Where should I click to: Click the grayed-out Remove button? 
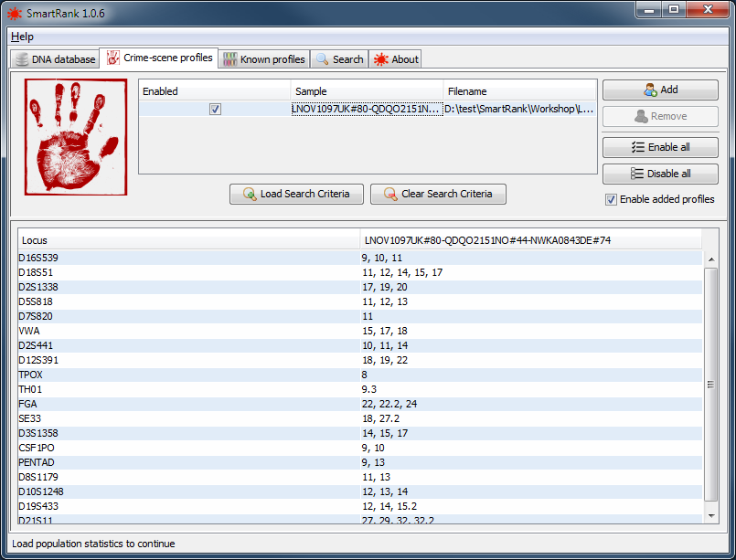tap(660, 116)
